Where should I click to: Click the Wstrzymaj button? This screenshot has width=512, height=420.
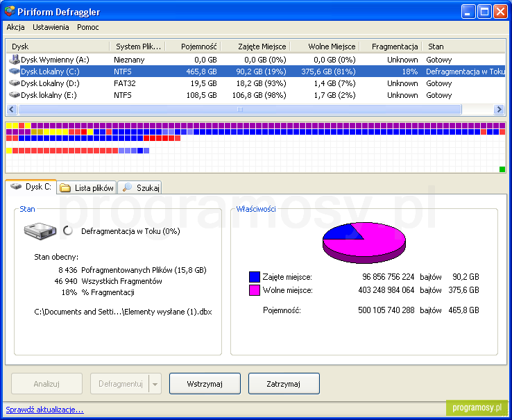205,383
